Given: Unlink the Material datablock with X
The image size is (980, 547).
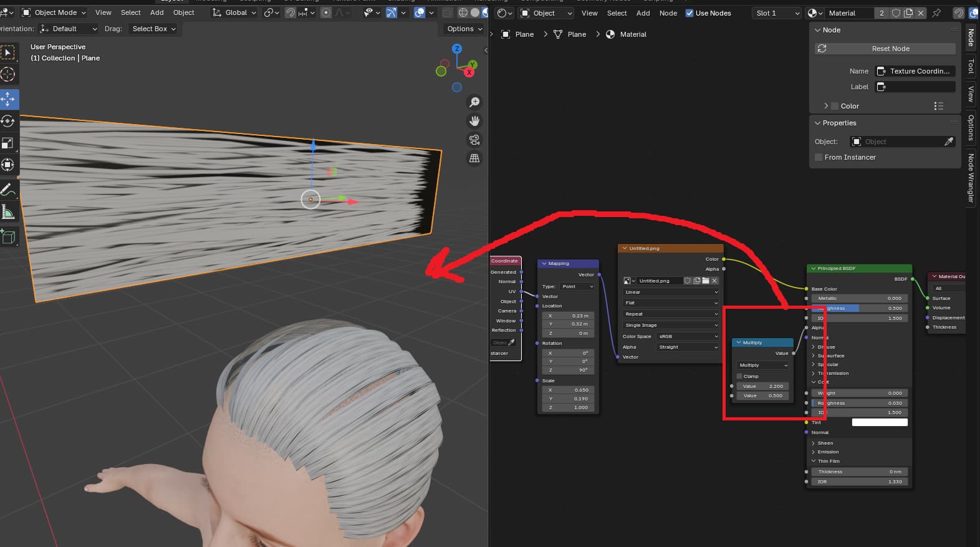Looking at the screenshot, I should 921,13.
